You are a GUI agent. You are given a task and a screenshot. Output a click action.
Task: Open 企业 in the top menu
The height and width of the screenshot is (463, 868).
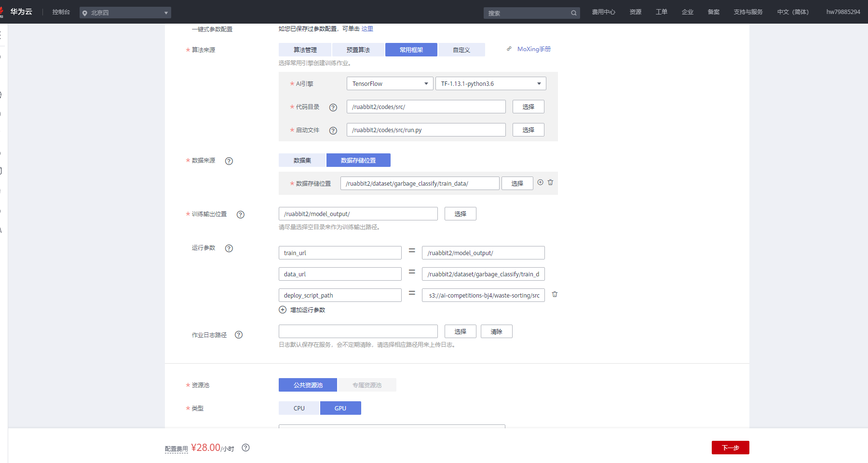(x=688, y=12)
